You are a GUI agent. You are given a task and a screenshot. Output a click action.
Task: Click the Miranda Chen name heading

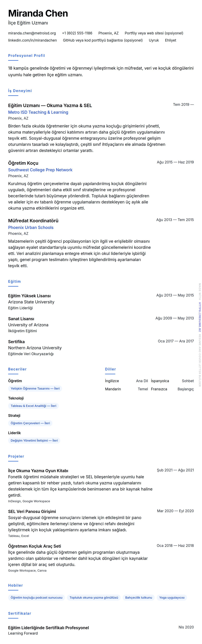pyautogui.click(x=38, y=13)
